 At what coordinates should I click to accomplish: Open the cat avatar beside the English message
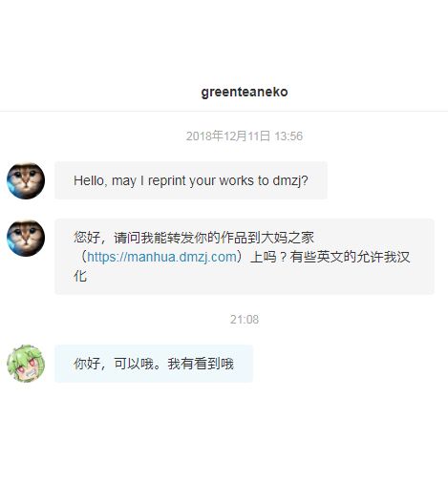coord(26,180)
